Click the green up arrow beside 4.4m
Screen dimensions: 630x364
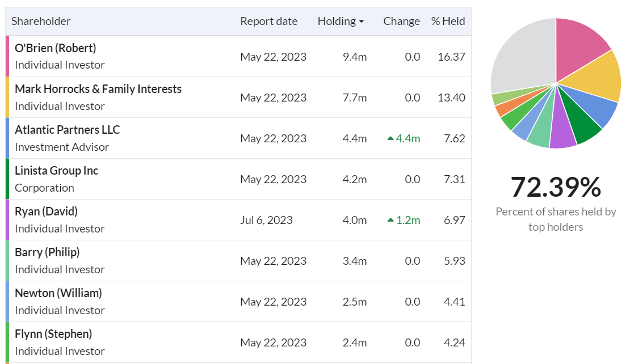[x=390, y=138]
